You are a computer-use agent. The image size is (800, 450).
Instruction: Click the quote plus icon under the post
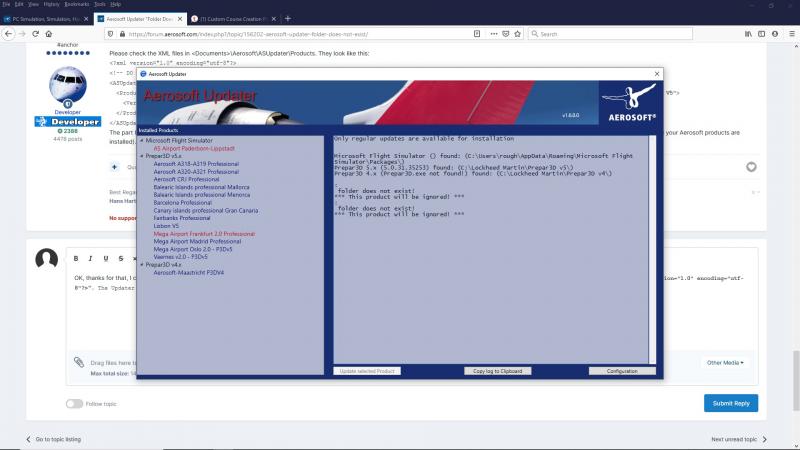pos(114,167)
